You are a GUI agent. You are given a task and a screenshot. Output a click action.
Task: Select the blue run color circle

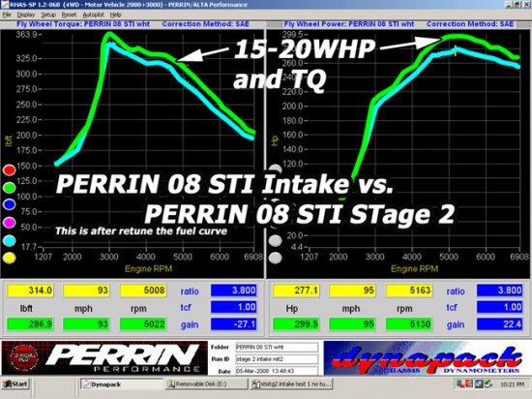pyautogui.click(x=9, y=204)
